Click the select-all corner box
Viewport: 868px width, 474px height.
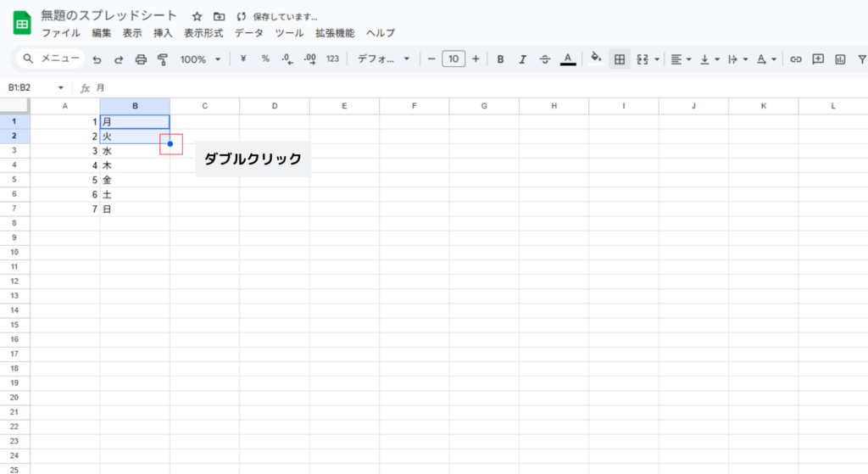[14, 106]
